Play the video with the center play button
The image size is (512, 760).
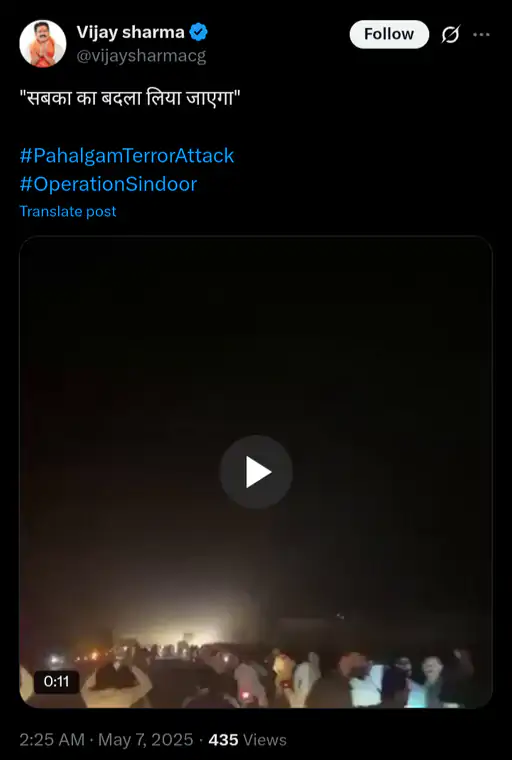(x=256, y=472)
